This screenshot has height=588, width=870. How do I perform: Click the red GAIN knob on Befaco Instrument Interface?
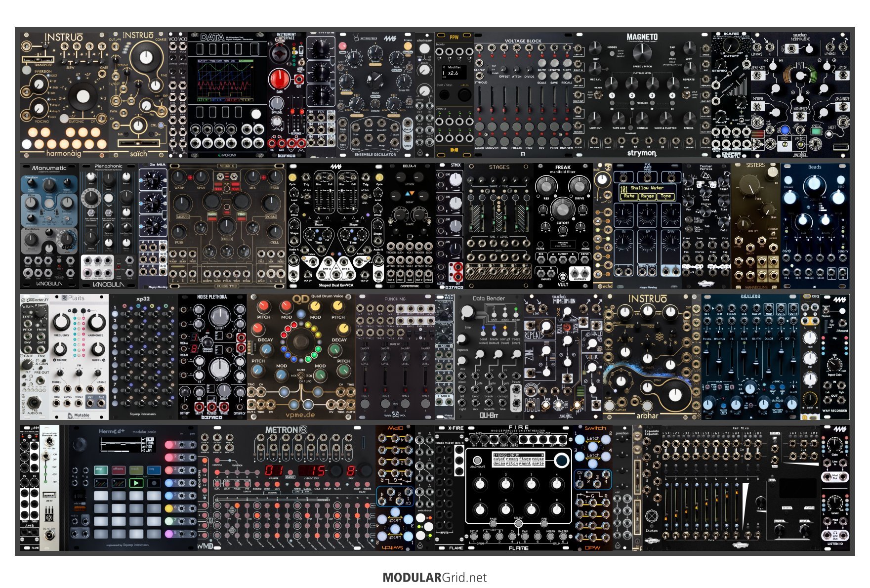[x=279, y=78]
